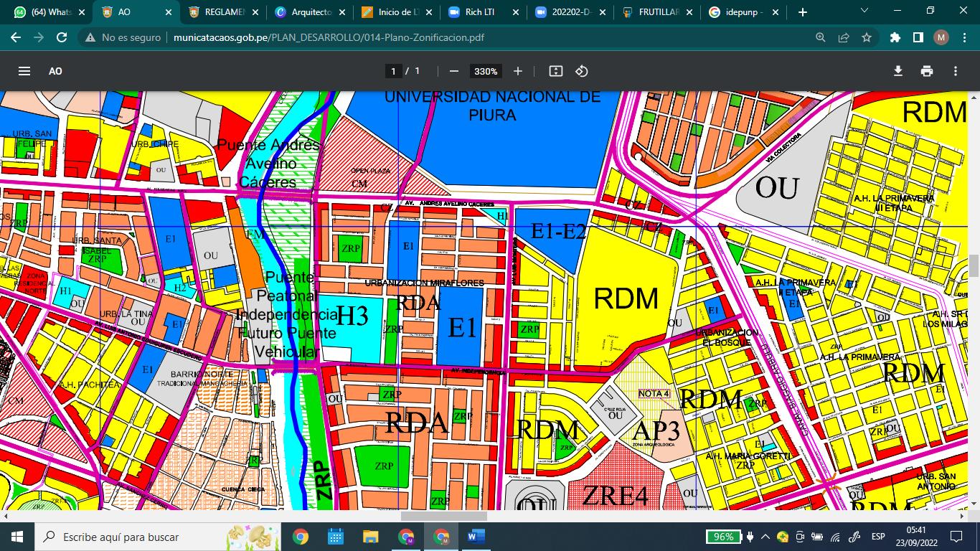Rotate the PDF counterclockwise

tap(582, 71)
